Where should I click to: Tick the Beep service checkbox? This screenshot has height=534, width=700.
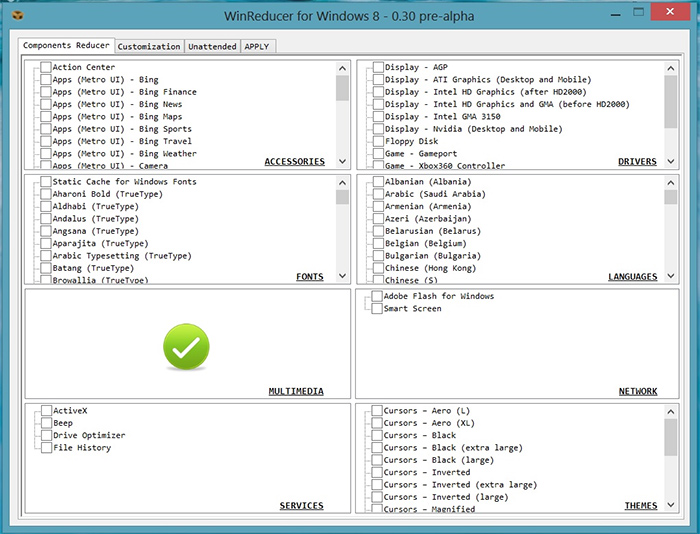46,423
